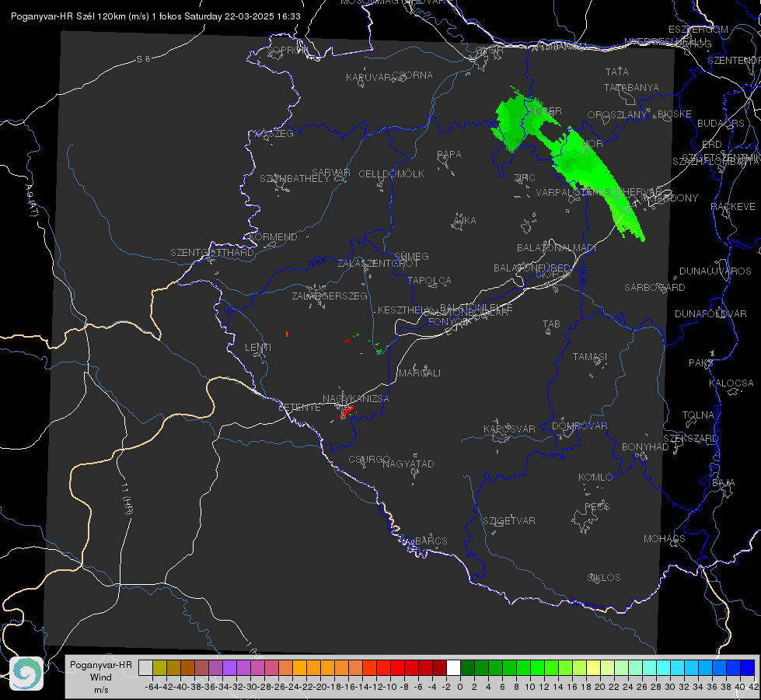The height and width of the screenshot is (700, 761).
Task: Click the TATABANYA label
Action: click(631, 88)
